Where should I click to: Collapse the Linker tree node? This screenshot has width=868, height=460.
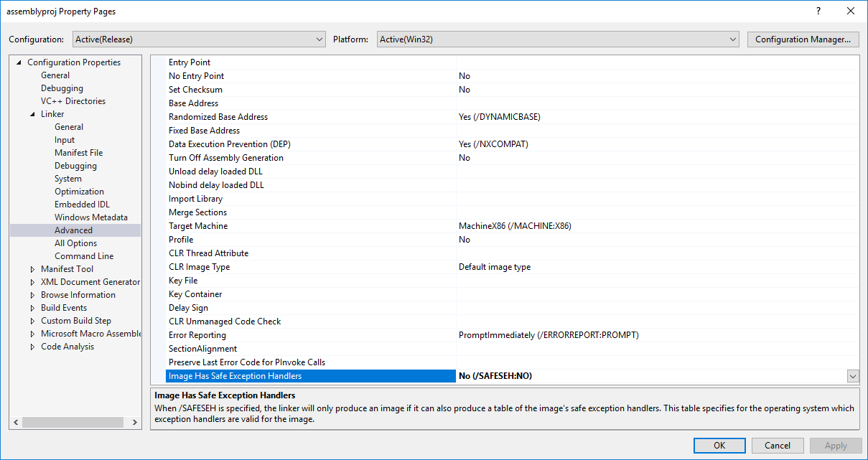[x=32, y=114]
